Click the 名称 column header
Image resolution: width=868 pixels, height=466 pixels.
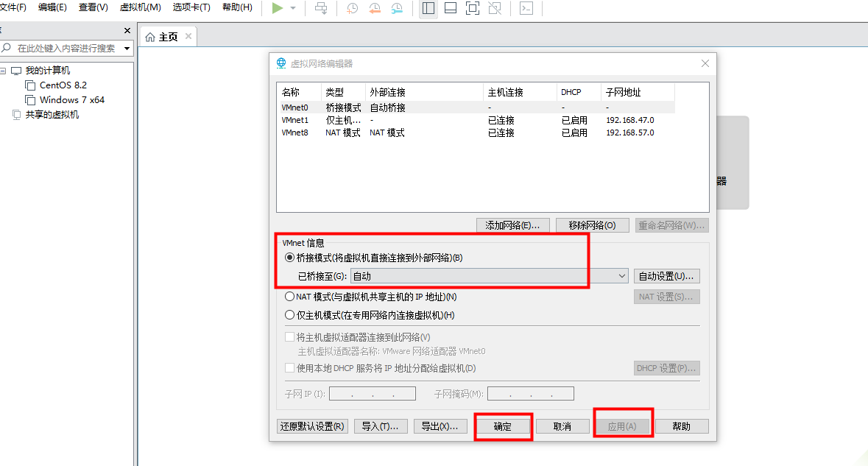[x=300, y=92]
